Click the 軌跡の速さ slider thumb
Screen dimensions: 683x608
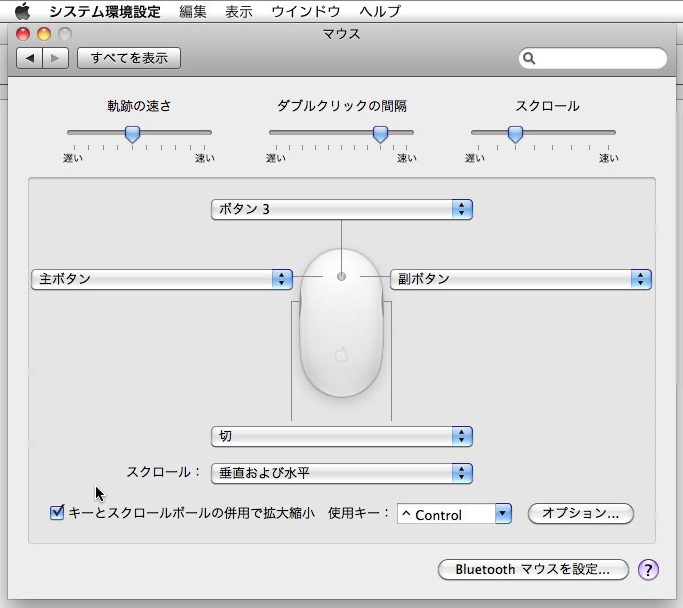132,134
